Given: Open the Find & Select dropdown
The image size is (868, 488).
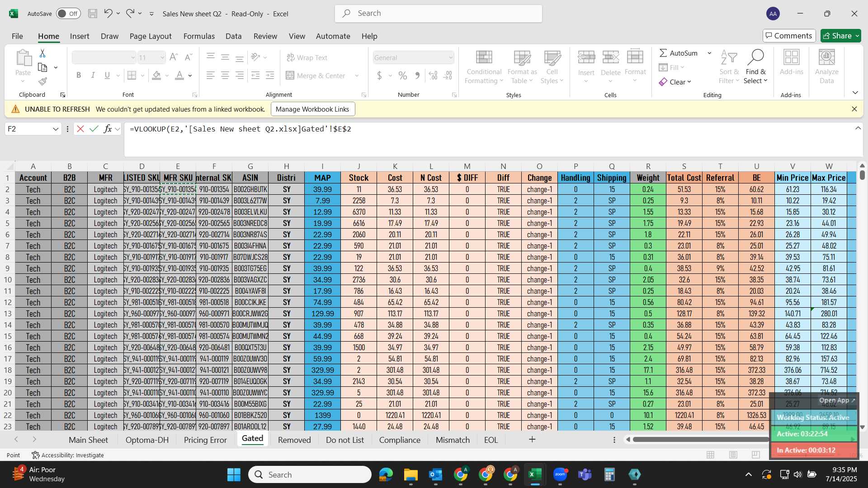Looking at the screenshot, I should [x=755, y=67].
